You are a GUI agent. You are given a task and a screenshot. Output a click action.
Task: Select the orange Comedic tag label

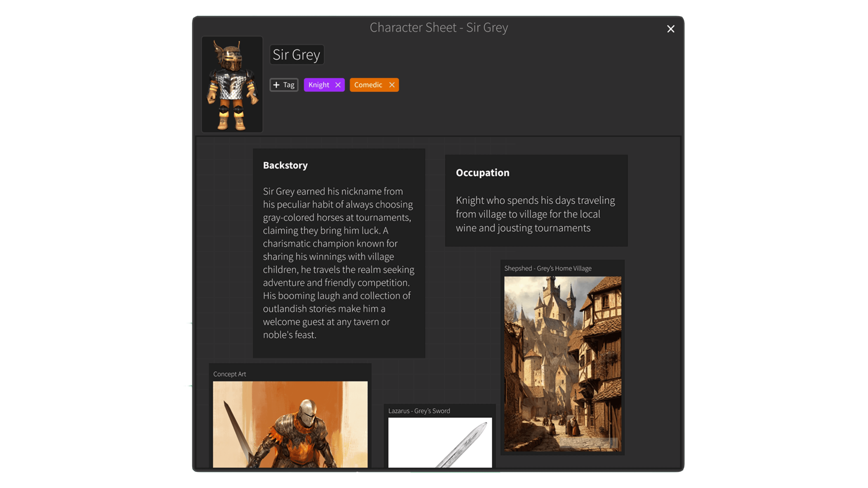368,85
